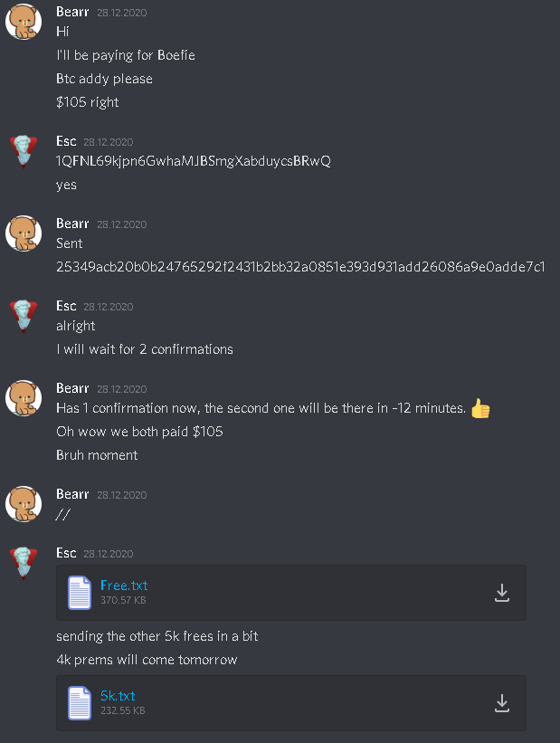Select the transaction hash message text
Viewport: 560px width, 743px height.
[x=300, y=267]
